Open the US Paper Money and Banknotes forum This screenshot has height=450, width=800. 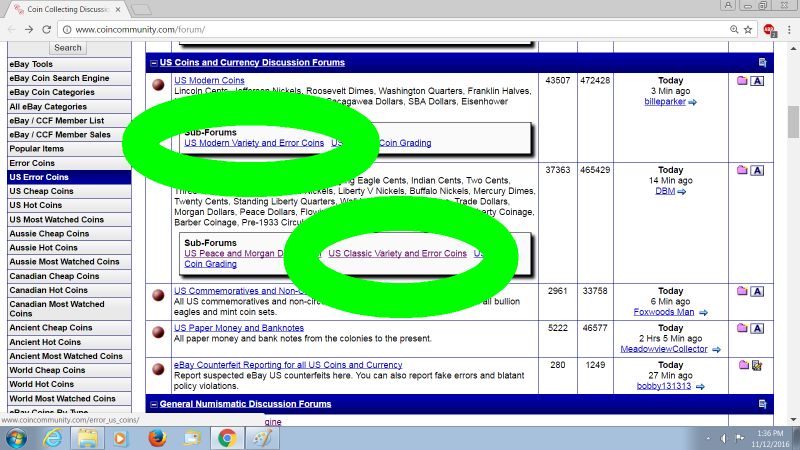click(x=239, y=328)
